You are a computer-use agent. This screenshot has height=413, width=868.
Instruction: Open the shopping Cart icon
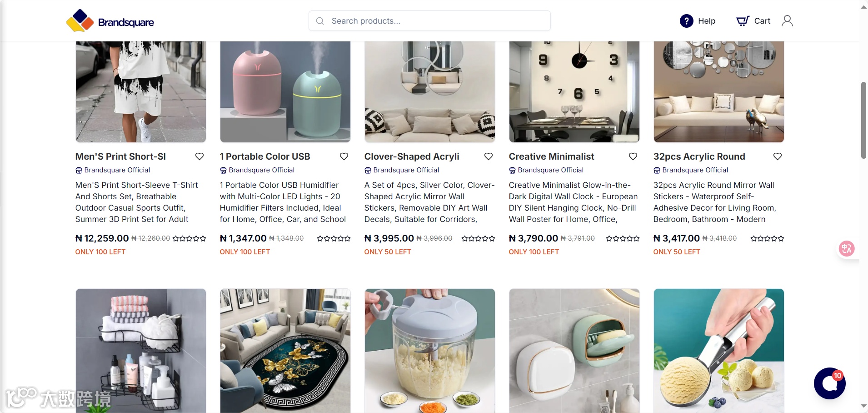(x=743, y=21)
